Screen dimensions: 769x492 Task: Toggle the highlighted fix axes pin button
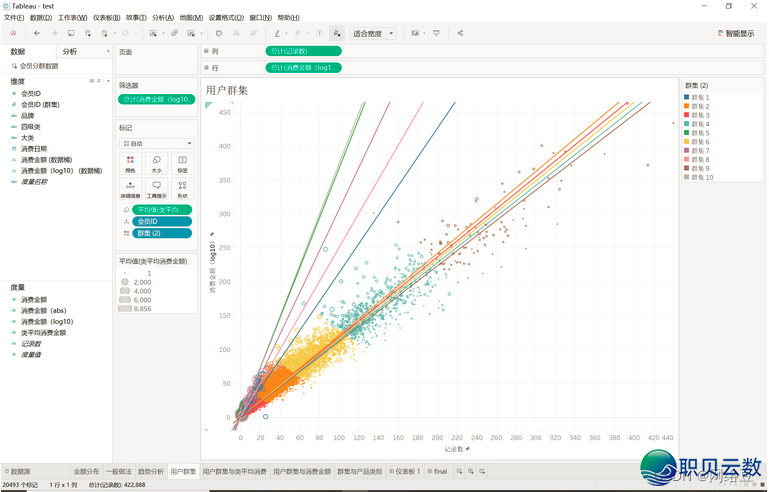coord(337,33)
